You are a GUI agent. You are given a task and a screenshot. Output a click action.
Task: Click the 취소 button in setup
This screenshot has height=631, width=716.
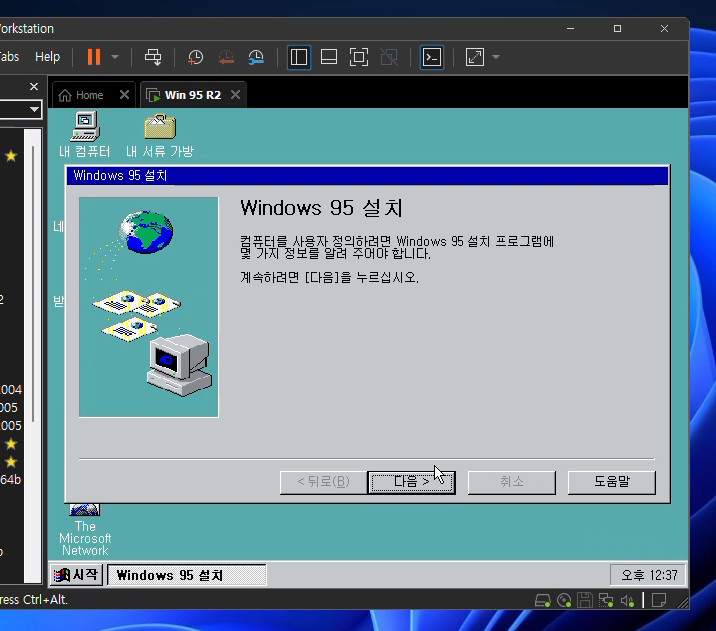coord(511,482)
